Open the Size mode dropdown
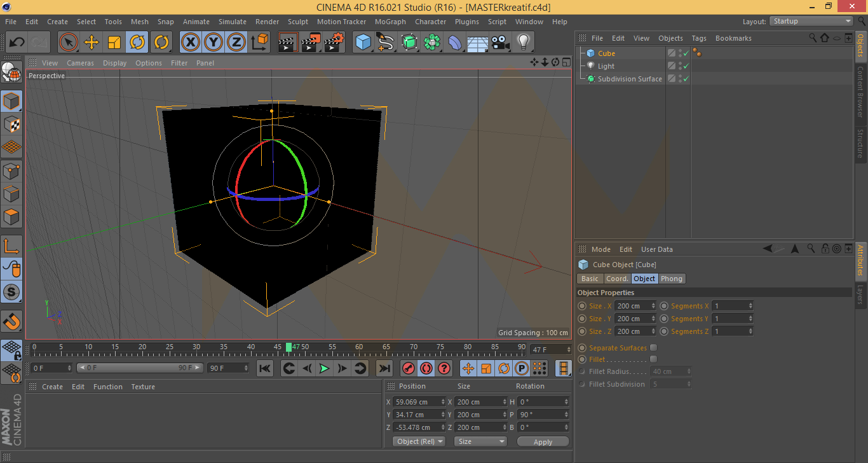The height and width of the screenshot is (463, 868). pos(480,441)
